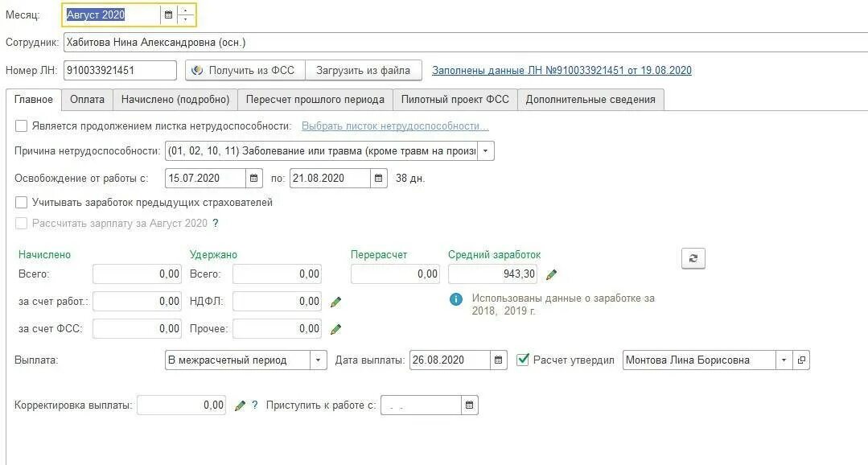Click за счет ФСС amount field

pos(138,328)
